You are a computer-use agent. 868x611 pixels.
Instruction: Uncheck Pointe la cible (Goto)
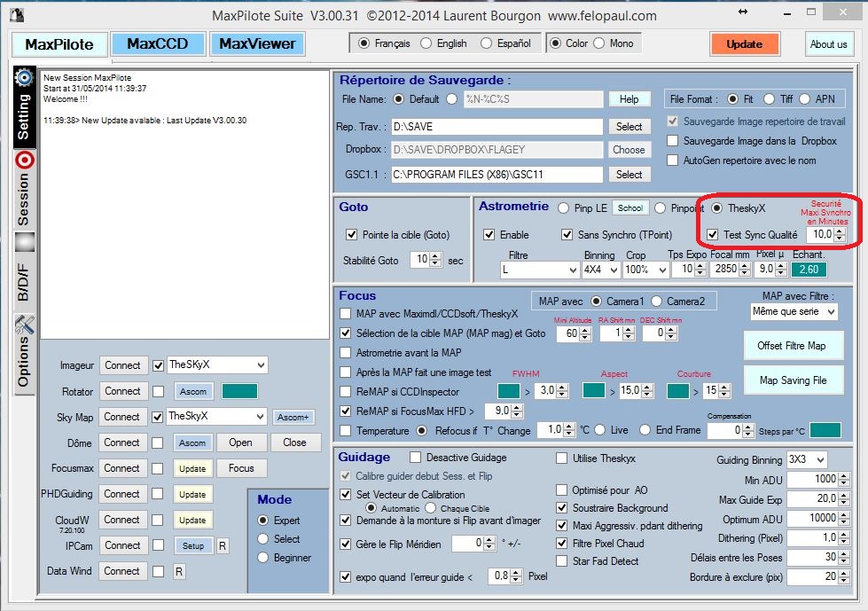coord(351,235)
